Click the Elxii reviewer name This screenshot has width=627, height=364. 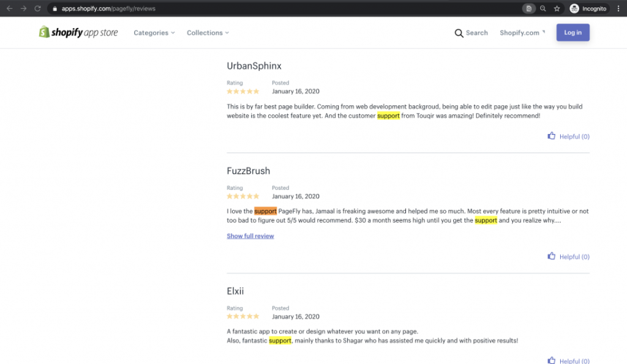(x=235, y=291)
